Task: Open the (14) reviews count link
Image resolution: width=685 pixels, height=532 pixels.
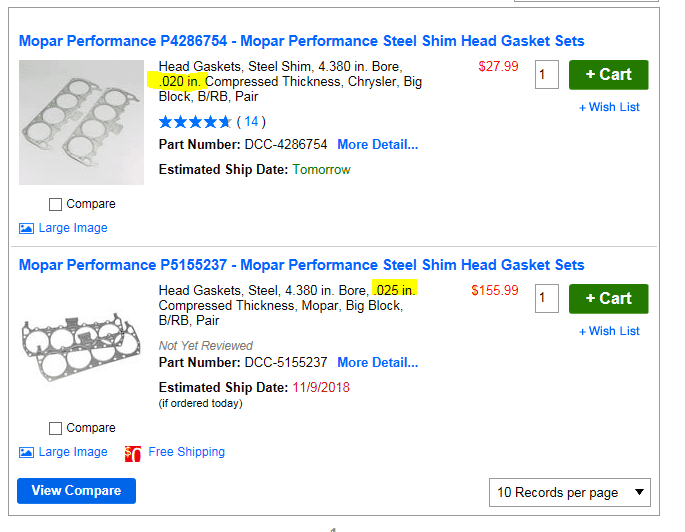Action: click(x=251, y=122)
